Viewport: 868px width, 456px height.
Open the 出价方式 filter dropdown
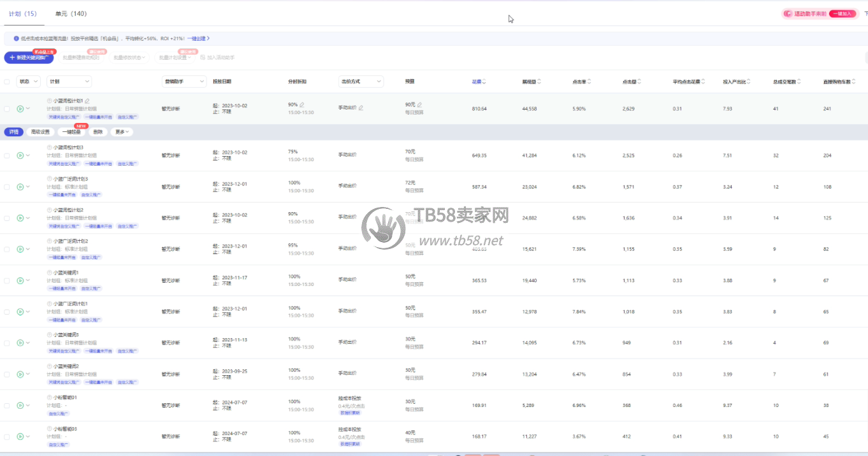361,82
